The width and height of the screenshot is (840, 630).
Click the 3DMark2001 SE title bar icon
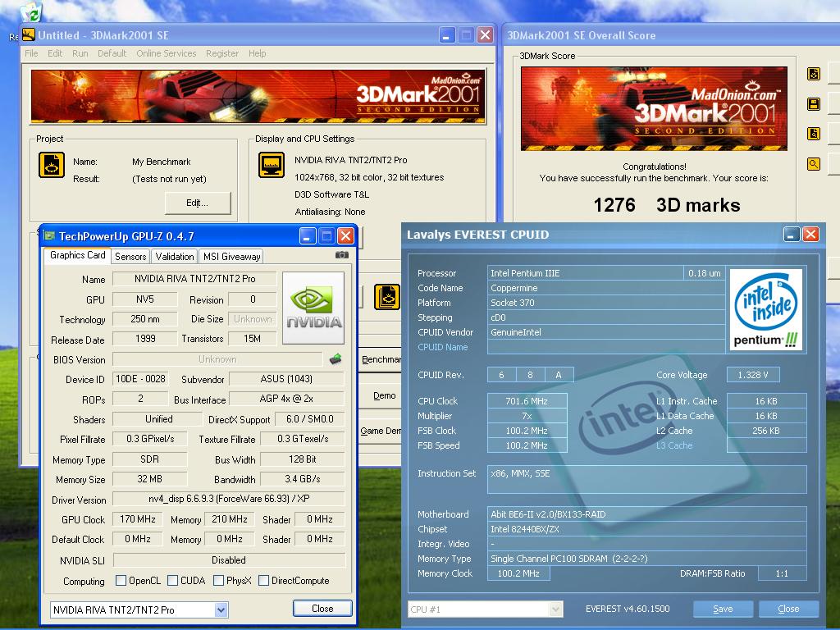tap(29, 34)
